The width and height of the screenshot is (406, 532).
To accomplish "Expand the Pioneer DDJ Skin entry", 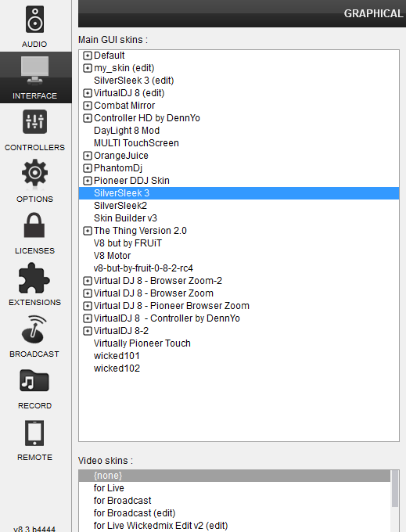I will point(88,181).
